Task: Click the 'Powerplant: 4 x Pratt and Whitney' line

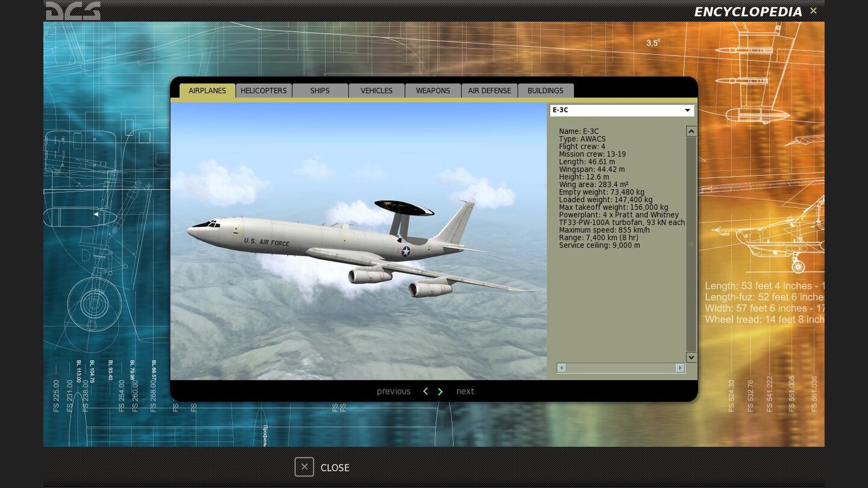Action: point(618,215)
